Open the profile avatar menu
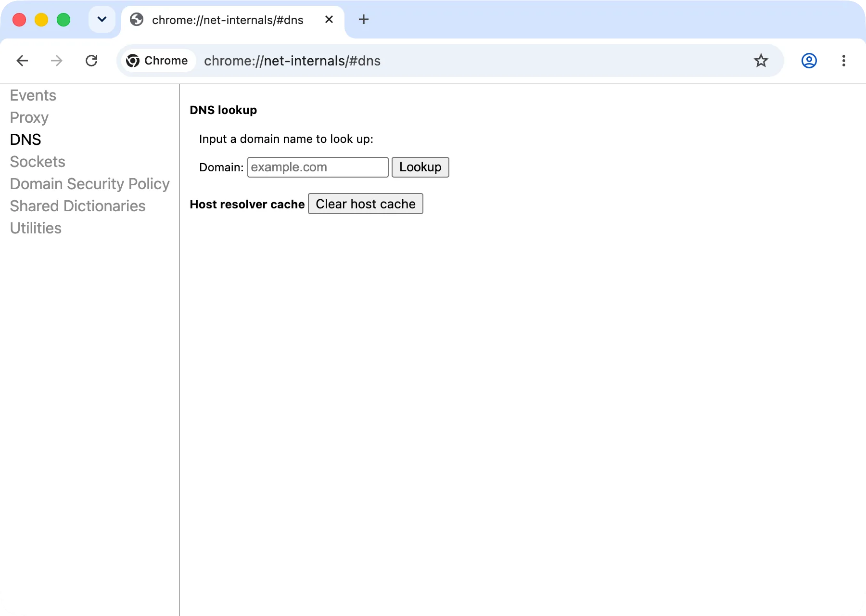The width and height of the screenshot is (866, 616). [x=809, y=61]
